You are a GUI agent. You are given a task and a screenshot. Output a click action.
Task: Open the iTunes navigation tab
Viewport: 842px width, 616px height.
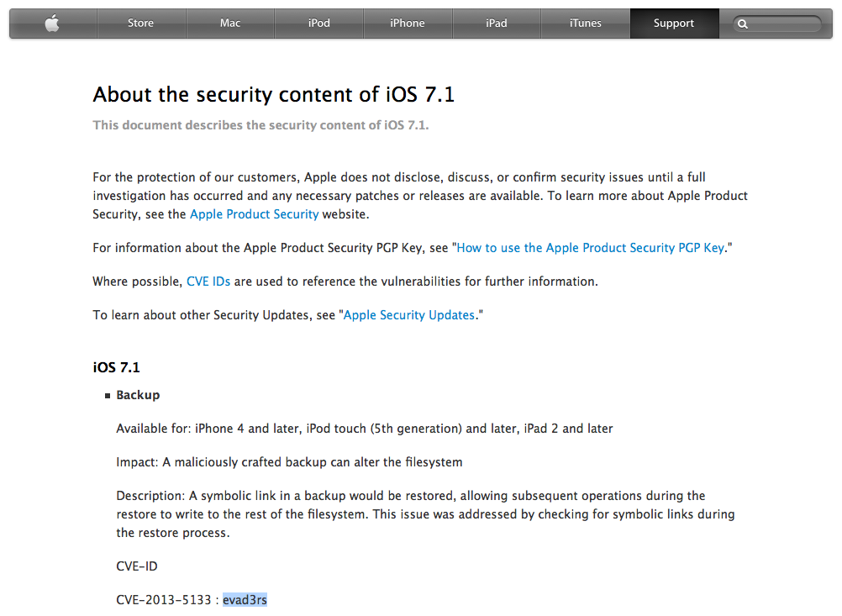[585, 24]
